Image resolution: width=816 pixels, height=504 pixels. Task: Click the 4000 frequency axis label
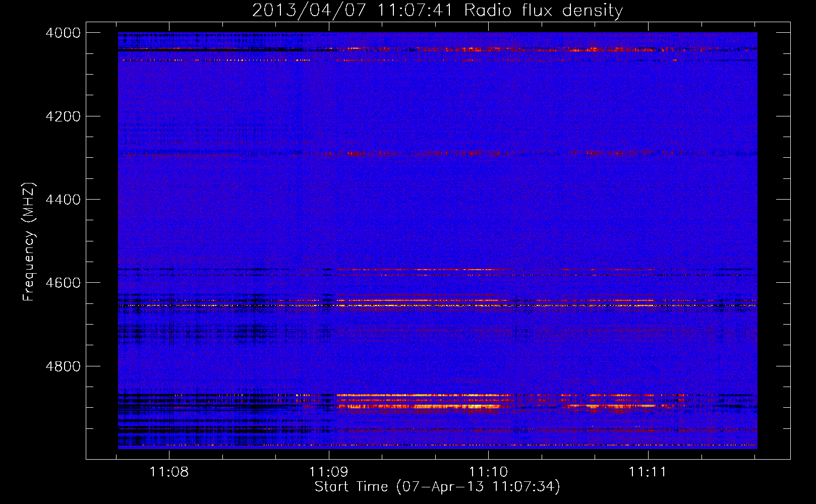63,33
